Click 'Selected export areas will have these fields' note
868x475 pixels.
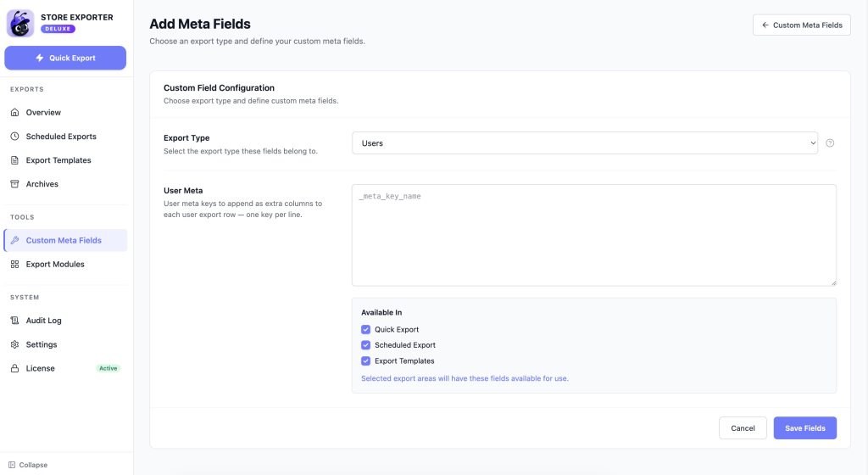[x=465, y=378]
